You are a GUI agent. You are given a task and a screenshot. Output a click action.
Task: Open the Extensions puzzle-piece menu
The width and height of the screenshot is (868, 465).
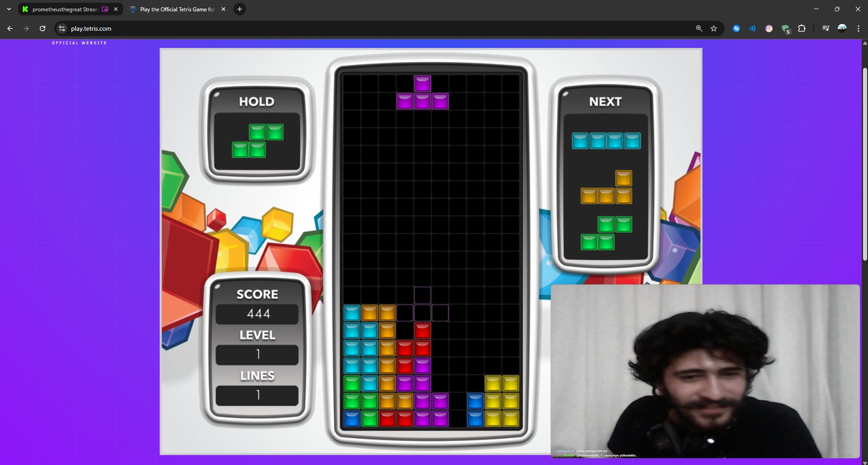802,28
